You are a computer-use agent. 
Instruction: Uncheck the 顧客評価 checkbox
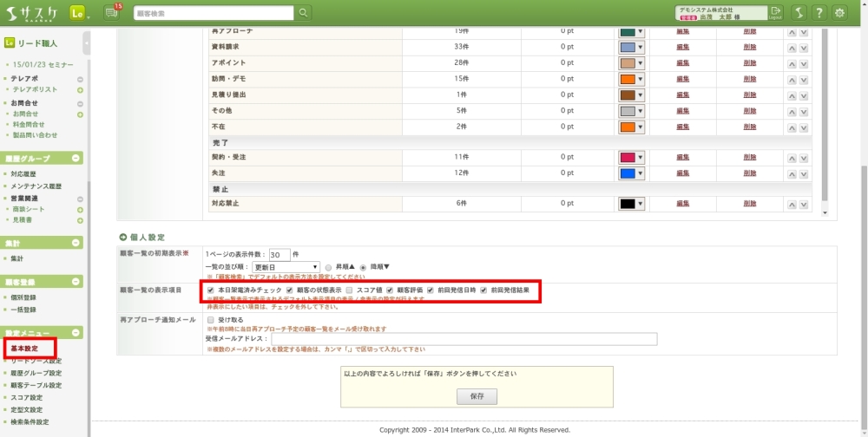click(x=391, y=290)
